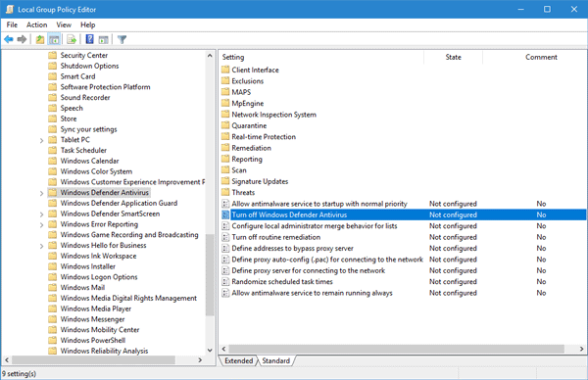Select Windows Media Player in tree
This screenshot has width=588, height=380.
(x=96, y=309)
